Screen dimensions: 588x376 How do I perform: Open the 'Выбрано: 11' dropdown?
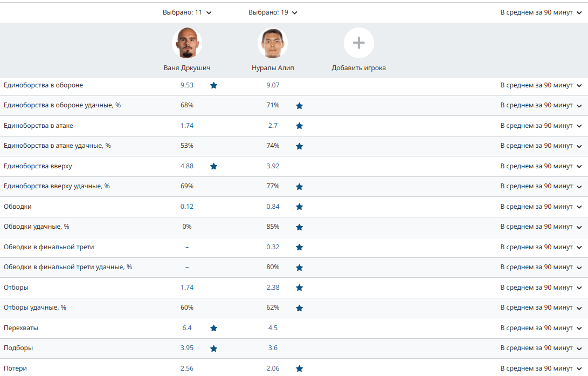(187, 12)
